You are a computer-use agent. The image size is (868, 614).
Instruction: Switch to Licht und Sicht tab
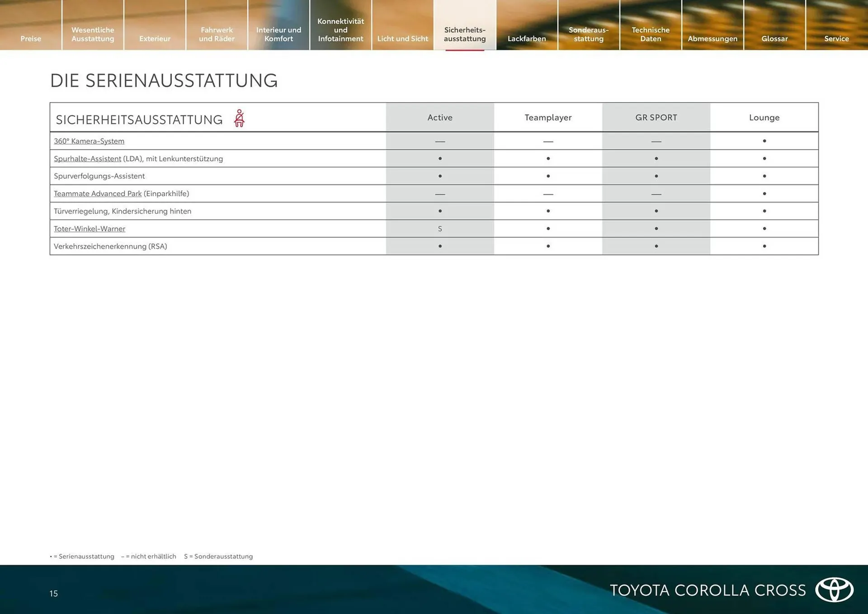click(402, 38)
